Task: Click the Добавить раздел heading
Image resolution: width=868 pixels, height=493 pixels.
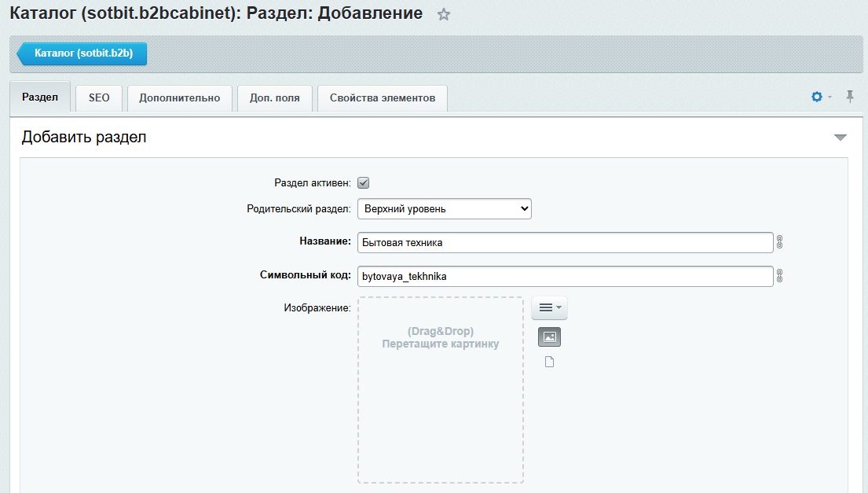Action: (84, 137)
